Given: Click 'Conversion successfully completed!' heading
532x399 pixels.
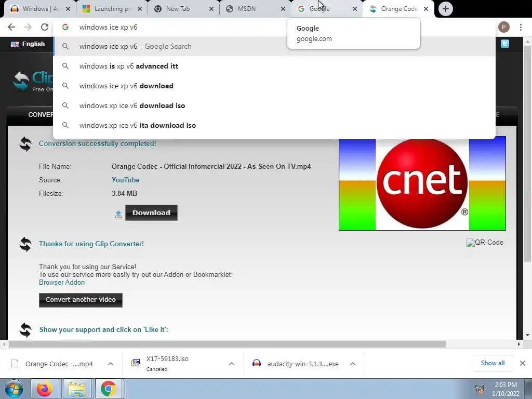Looking at the screenshot, I should [x=98, y=143].
